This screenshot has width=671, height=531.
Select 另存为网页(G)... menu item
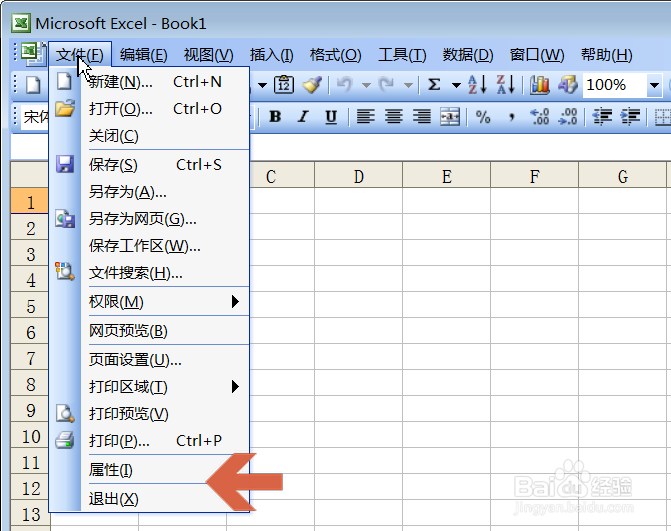pyautogui.click(x=149, y=219)
